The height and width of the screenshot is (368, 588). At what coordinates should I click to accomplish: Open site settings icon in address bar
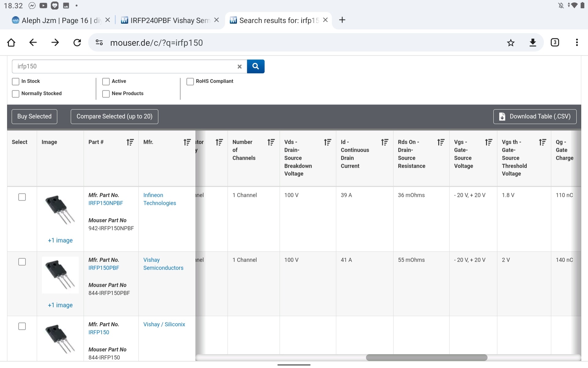click(99, 43)
